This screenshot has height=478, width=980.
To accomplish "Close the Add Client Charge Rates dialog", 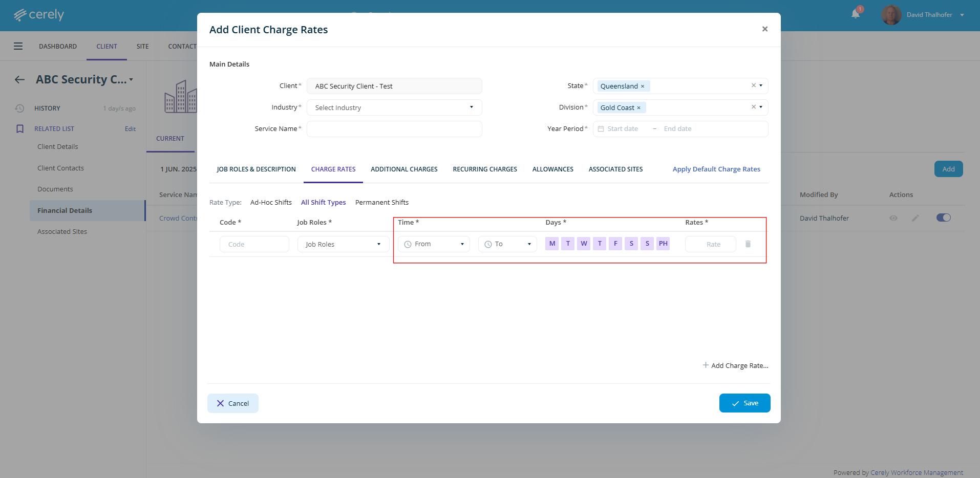I will [764, 29].
